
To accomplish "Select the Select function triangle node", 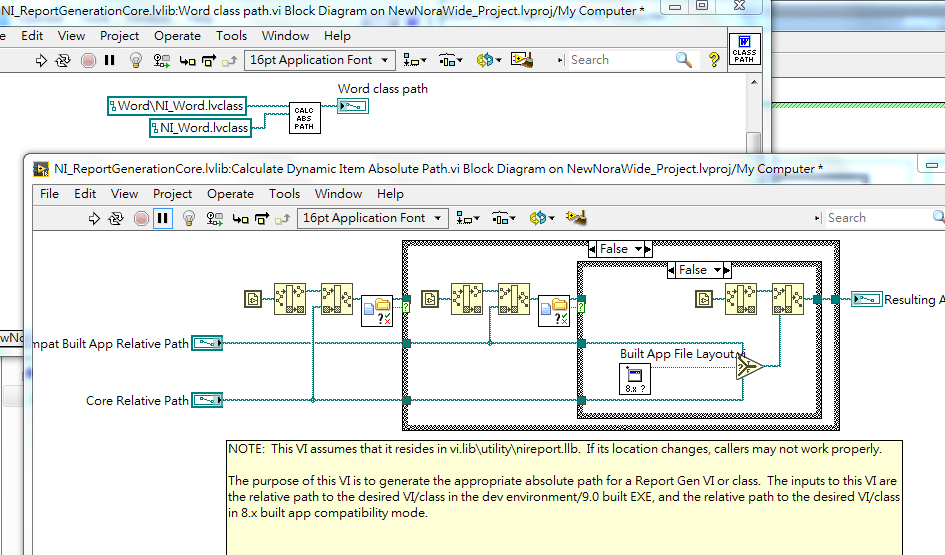I will 749,366.
